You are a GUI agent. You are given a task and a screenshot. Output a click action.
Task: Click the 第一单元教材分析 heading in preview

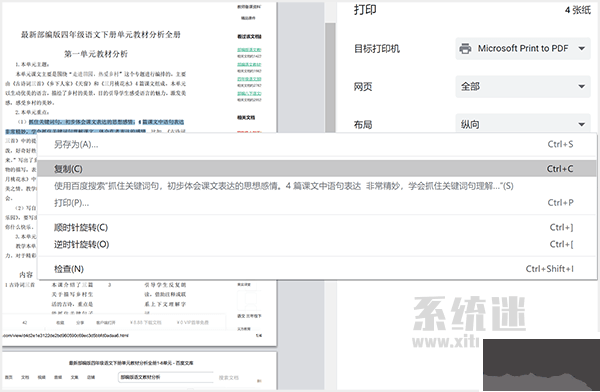(96, 54)
